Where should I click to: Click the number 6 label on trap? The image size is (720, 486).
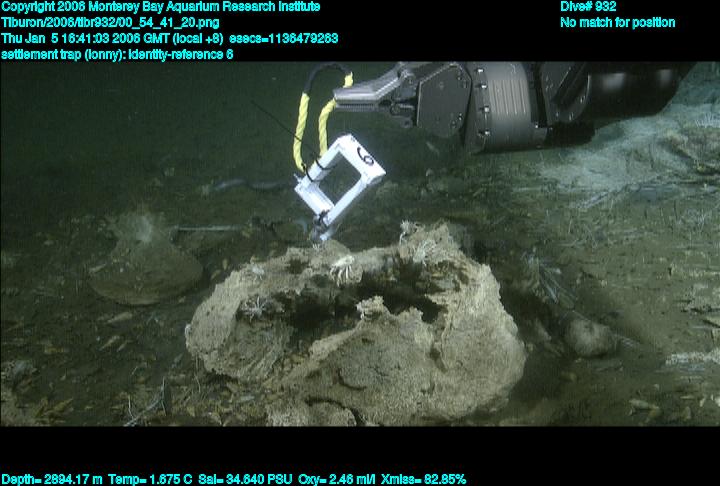pos(366,158)
